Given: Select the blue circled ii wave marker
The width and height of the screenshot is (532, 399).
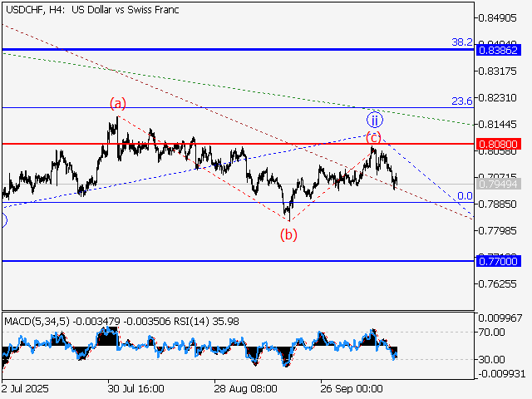Looking at the screenshot, I should (x=375, y=119).
